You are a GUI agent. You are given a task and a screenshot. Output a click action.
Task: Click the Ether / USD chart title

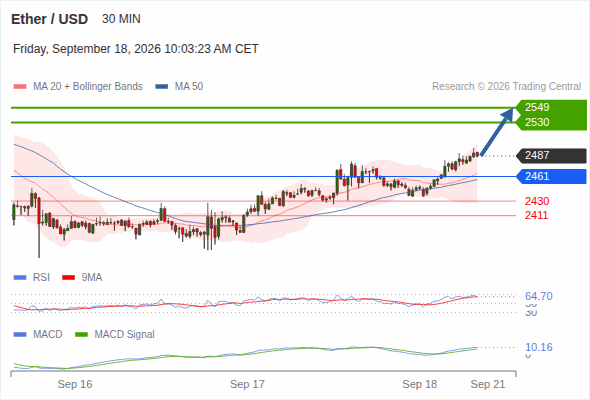[x=49, y=19]
